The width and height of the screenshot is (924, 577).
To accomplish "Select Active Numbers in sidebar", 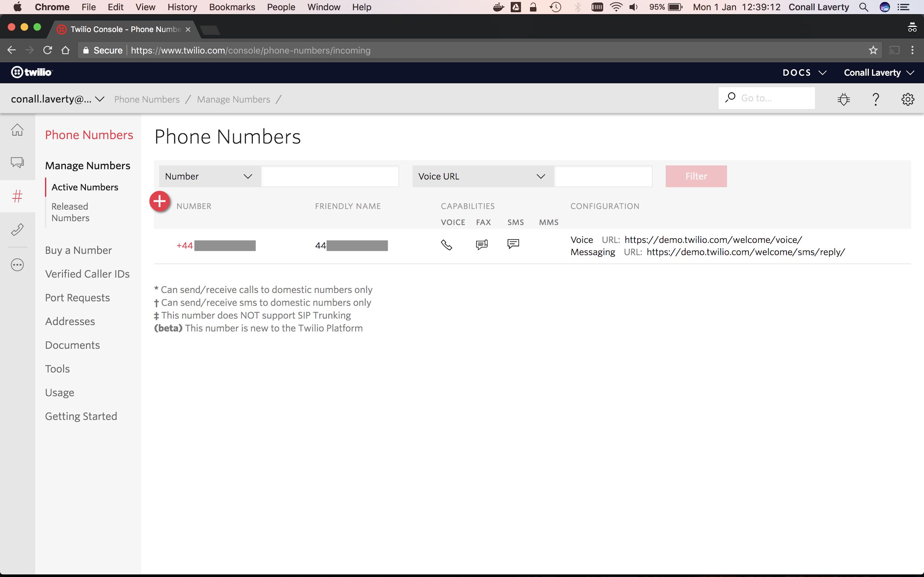I will [85, 187].
